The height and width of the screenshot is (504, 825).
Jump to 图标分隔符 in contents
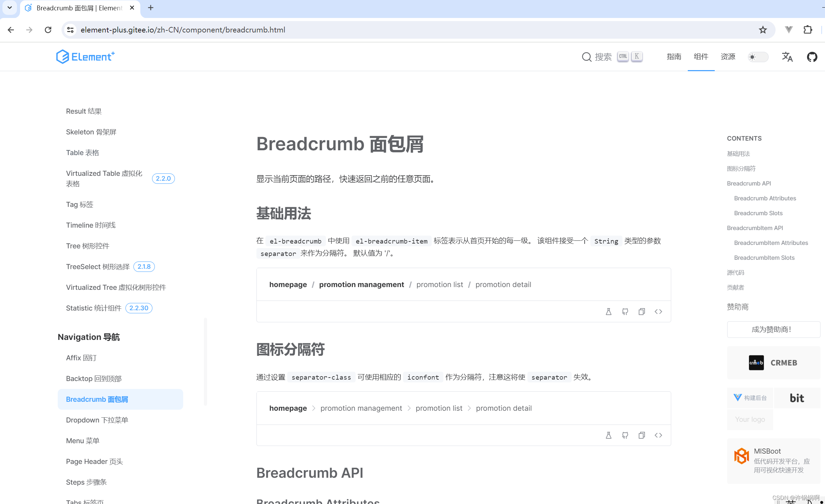pyautogui.click(x=741, y=169)
